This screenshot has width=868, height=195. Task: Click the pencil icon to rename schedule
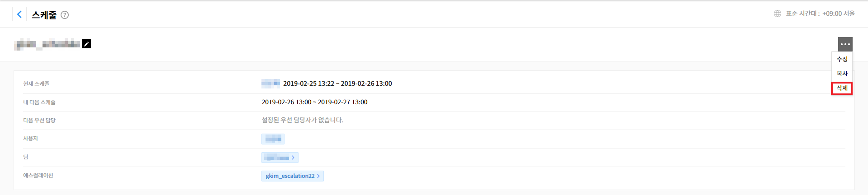pyautogui.click(x=86, y=44)
